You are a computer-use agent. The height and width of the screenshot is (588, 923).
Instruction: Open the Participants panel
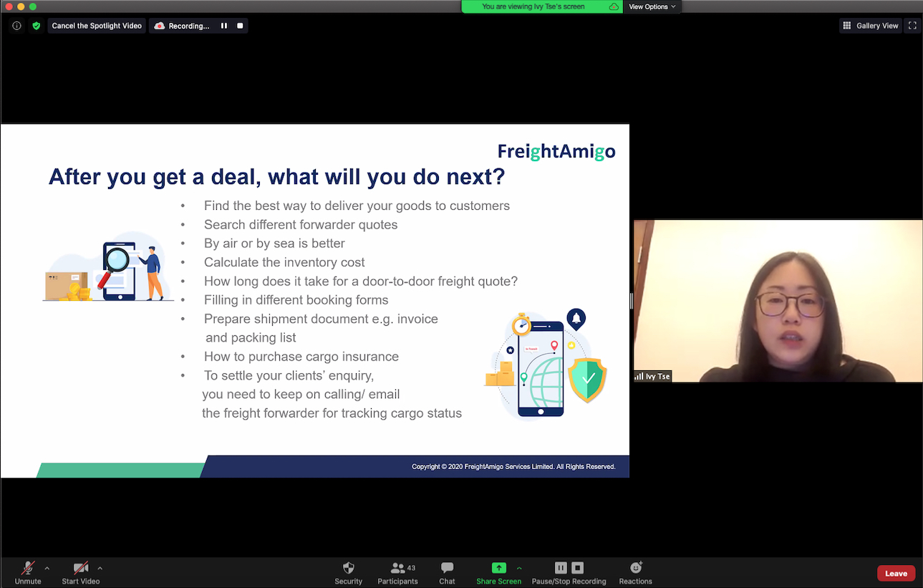coord(397,572)
